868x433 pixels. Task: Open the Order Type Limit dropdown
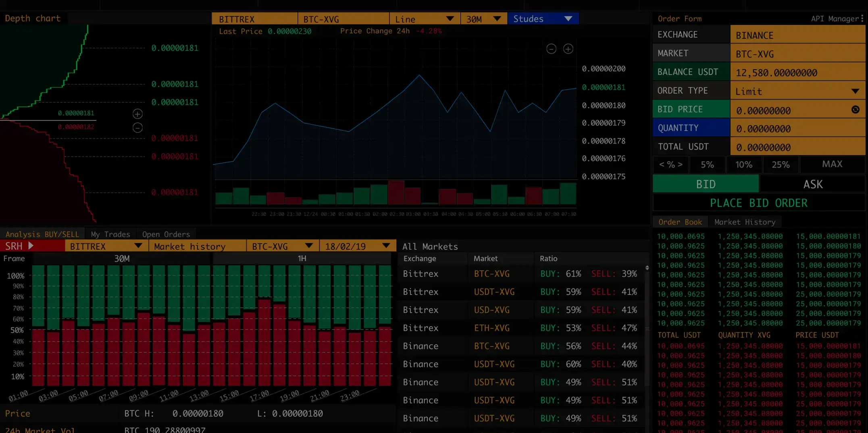coord(797,91)
